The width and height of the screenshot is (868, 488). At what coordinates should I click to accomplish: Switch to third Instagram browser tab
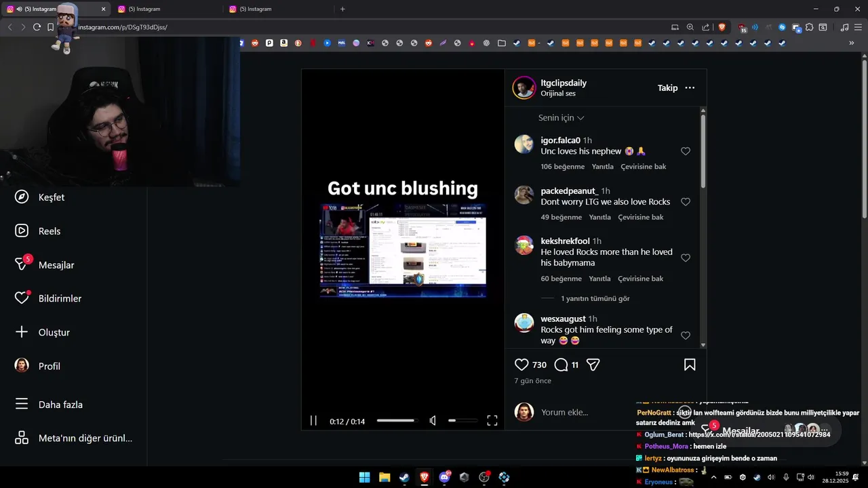point(278,9)
